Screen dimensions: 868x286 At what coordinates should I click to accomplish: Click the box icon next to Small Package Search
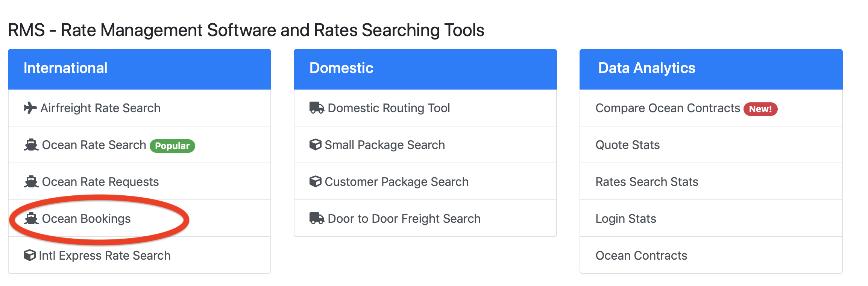coord(315,145)
